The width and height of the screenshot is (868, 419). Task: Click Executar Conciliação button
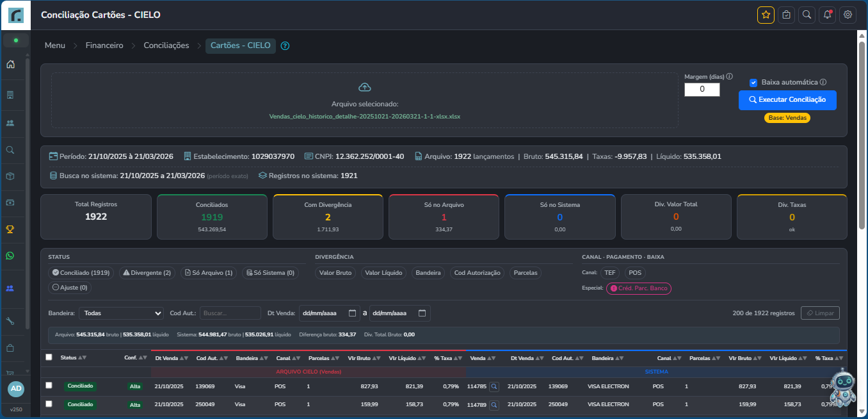point(787,100)
